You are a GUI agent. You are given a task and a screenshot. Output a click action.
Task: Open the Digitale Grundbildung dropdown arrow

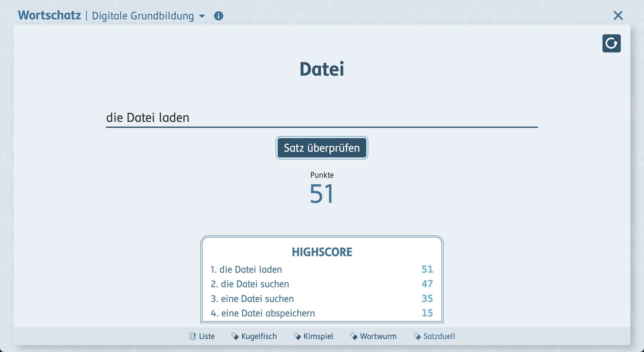[202, 16]
